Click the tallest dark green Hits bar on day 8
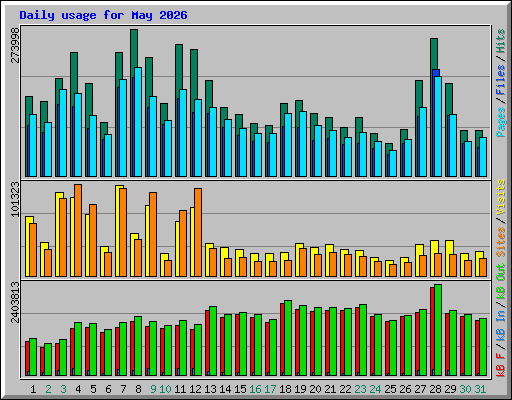This screenshot has width=512, height=400. click(134, 48)
